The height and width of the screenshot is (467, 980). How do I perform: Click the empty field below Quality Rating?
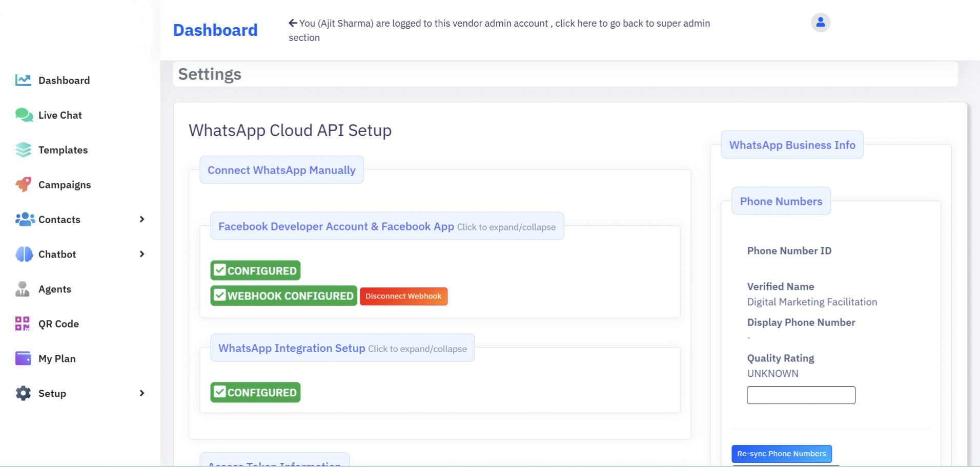coord(801,395)
